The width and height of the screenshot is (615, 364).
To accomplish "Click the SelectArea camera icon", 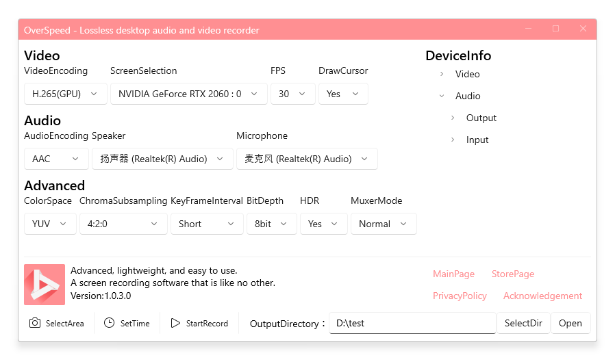I will coord(35,323).
